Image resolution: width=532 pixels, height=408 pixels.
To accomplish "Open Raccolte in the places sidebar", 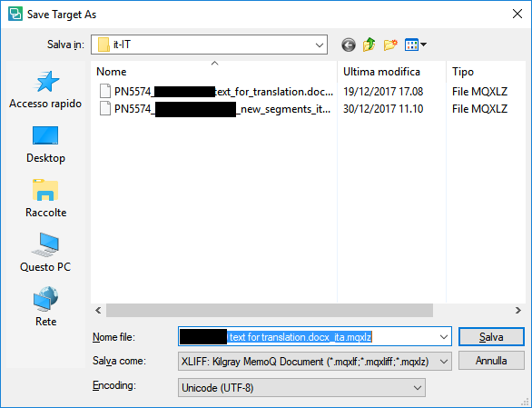I will (45, 198).
